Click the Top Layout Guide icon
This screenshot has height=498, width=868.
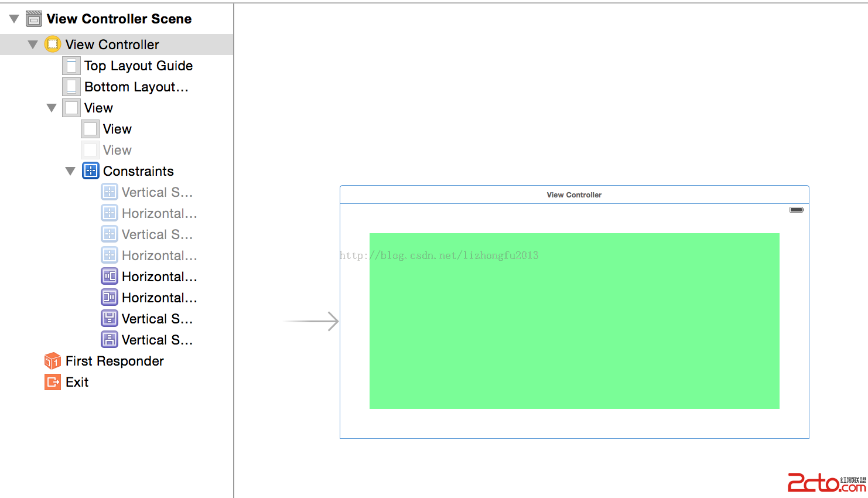[x=71, y=66]
